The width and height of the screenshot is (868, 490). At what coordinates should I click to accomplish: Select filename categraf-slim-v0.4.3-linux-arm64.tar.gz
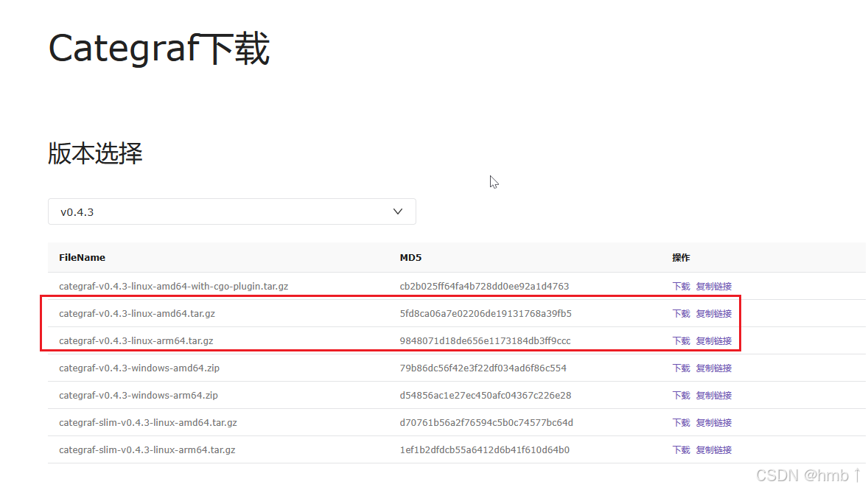tap(147, 449)
